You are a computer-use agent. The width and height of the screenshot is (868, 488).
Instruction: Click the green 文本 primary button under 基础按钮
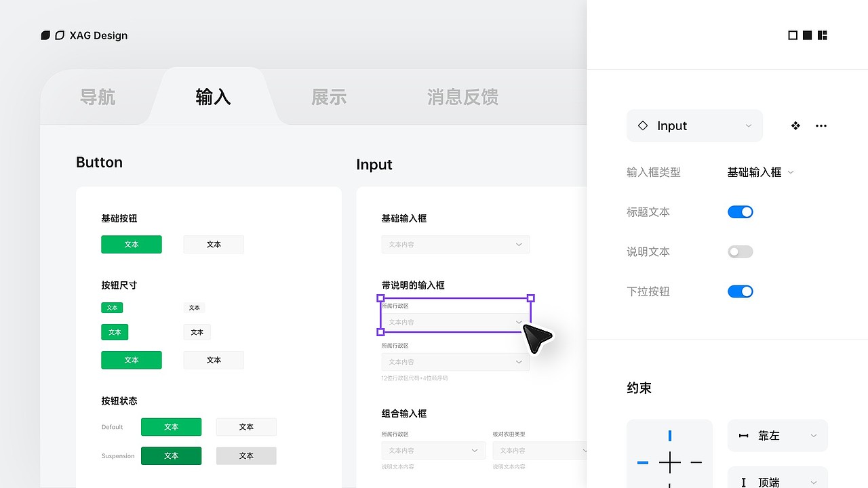(132, 244)
